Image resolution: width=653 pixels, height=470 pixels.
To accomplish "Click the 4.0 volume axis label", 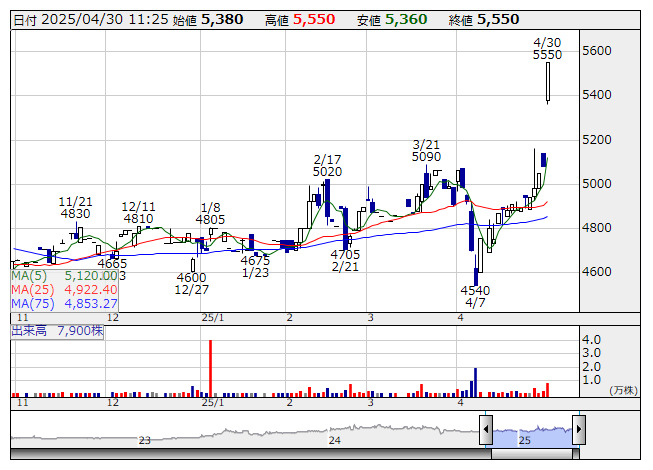I will (x=591, y=340).
